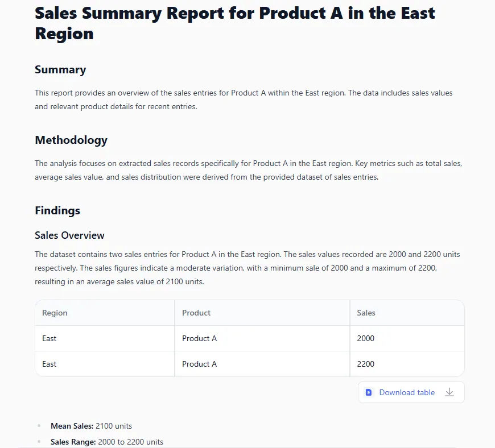This screenshot has width=495, height=448.
Task: Click the 'Download table' link text
Action: [x=407, y=392]
